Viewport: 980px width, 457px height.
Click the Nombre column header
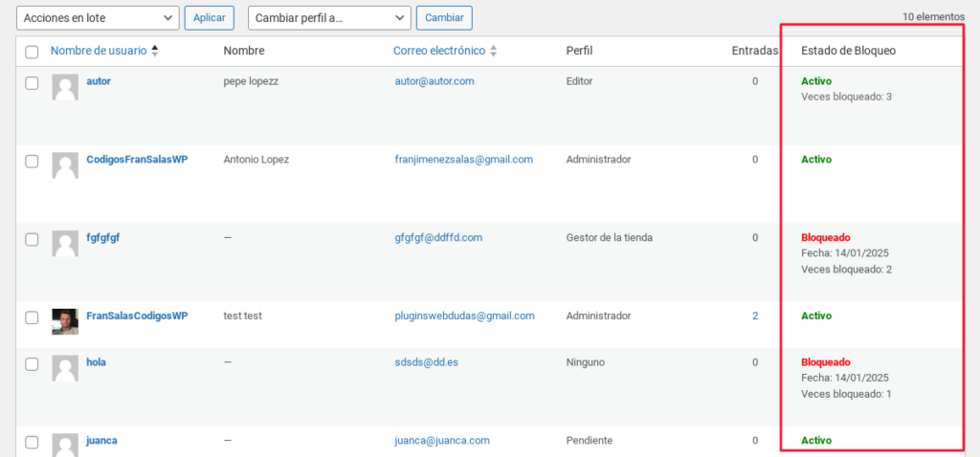244,51
